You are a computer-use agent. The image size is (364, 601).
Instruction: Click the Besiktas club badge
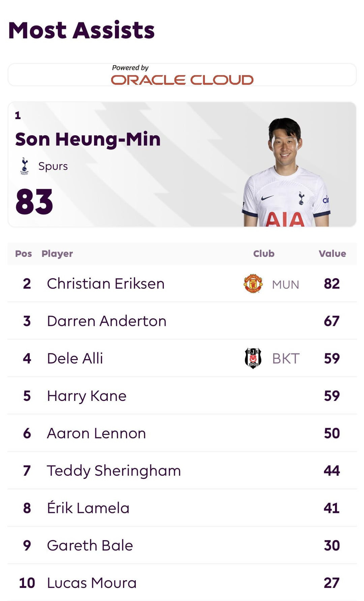[x=253, y=358]
